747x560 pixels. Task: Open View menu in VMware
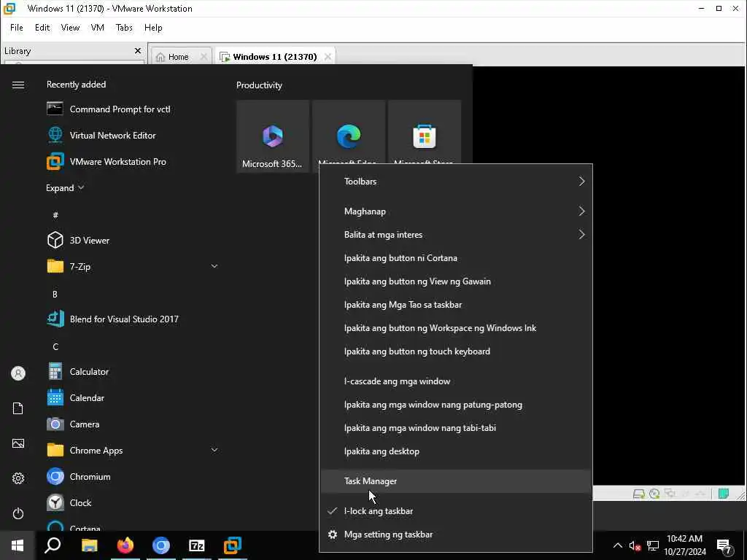70,28
